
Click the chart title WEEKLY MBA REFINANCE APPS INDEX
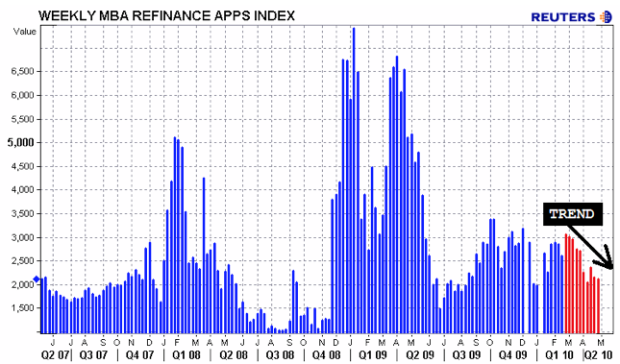(167, 15)
